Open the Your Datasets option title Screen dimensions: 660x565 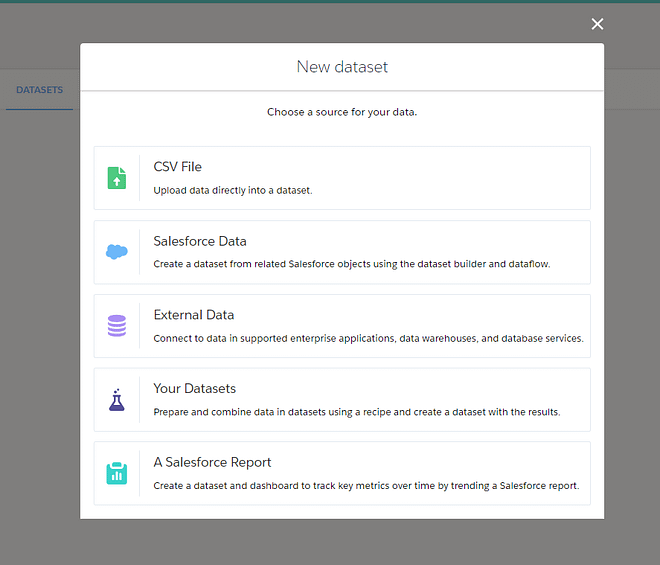(x=194, y=388)
